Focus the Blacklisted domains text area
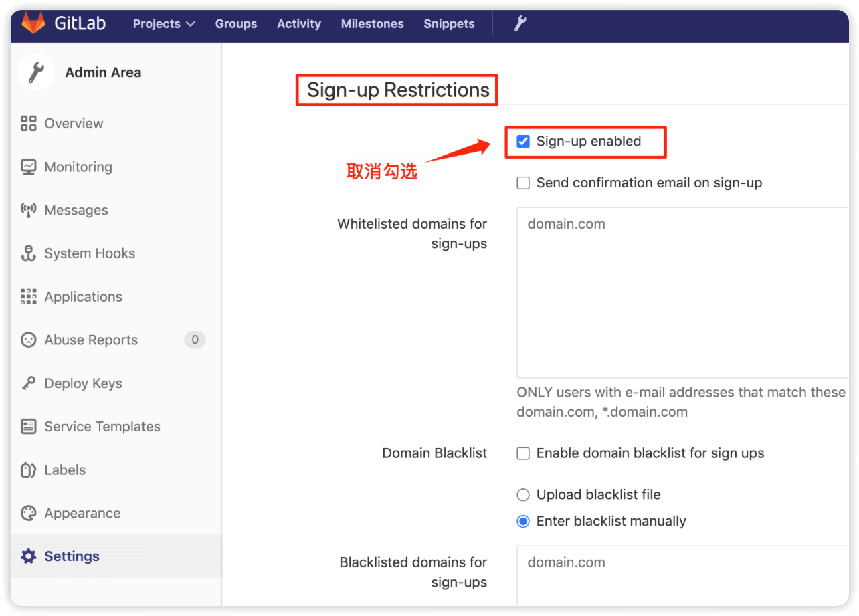The height and width of the screenshot is (616, 859). 683,576
